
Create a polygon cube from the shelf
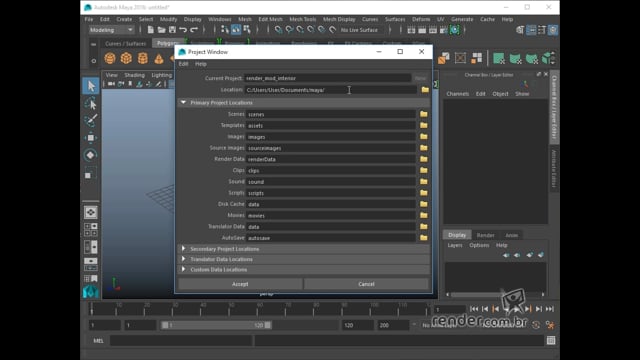tap(126, 58)
